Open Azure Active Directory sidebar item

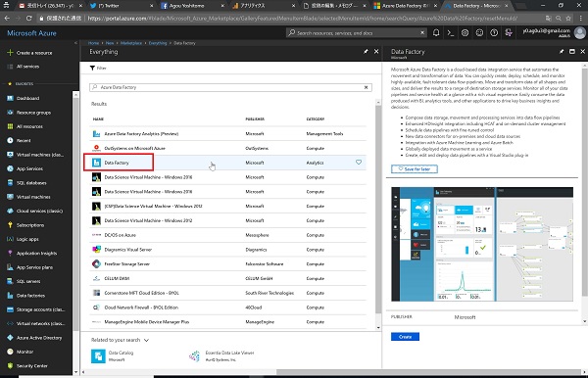click(x=39, y=338)
